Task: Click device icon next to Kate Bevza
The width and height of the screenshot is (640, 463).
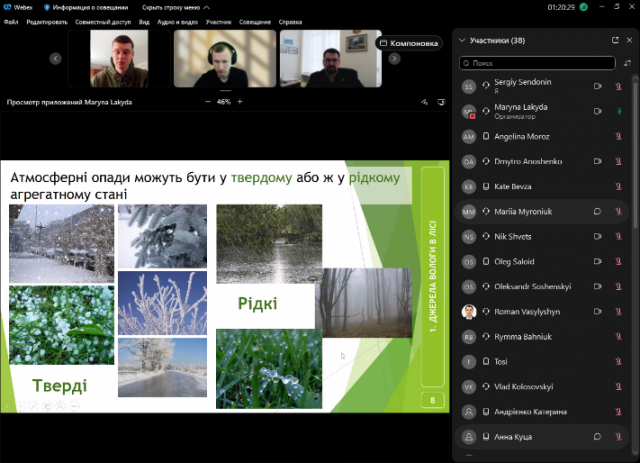Action: [x=486, y=187]
